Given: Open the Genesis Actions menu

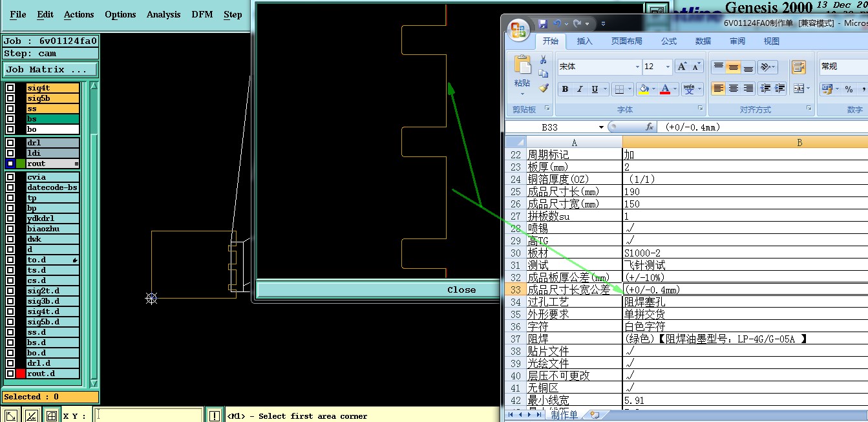Looking at the screenshot, I should [x=79, y=14].
